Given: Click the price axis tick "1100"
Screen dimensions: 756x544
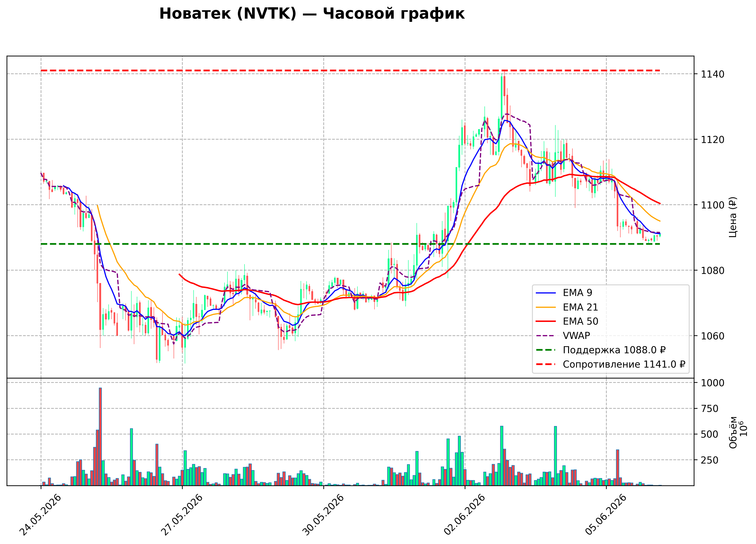Looking at the screenshot, I should click(x=713, y=205).
